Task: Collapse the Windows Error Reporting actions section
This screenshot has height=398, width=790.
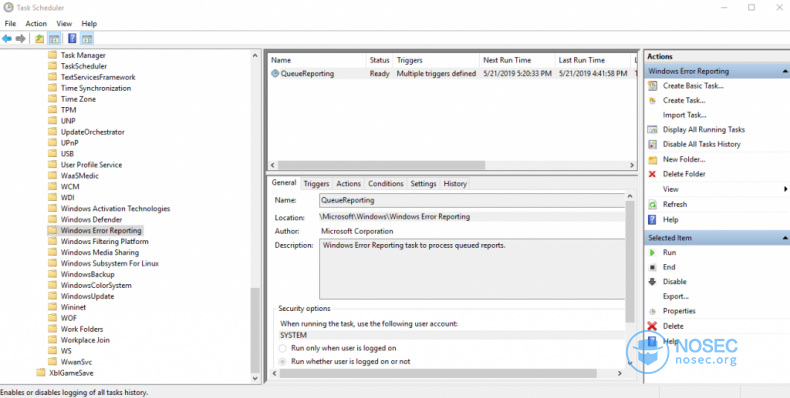Action: pos(785,72)
